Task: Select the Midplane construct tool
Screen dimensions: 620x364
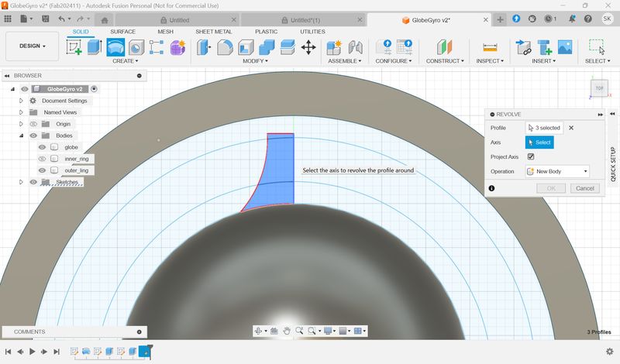Action: [444, 47]
